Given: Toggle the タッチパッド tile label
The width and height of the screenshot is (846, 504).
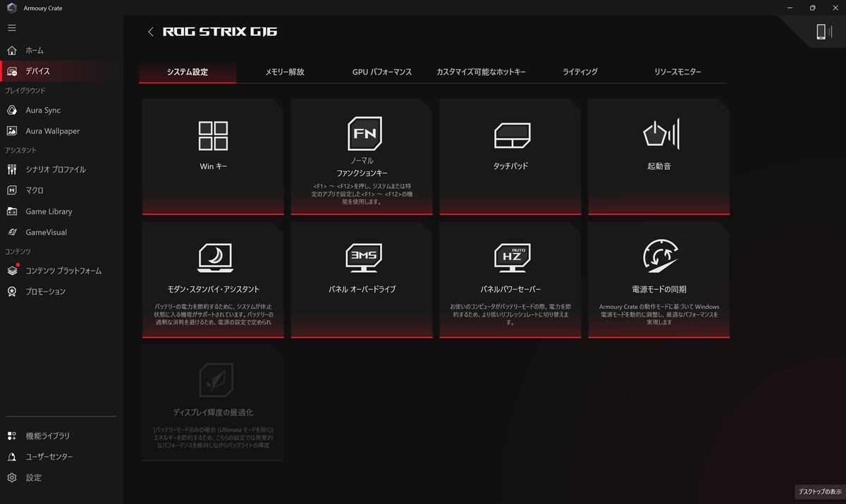Looking at the screenshot, I should coord(510,166).
